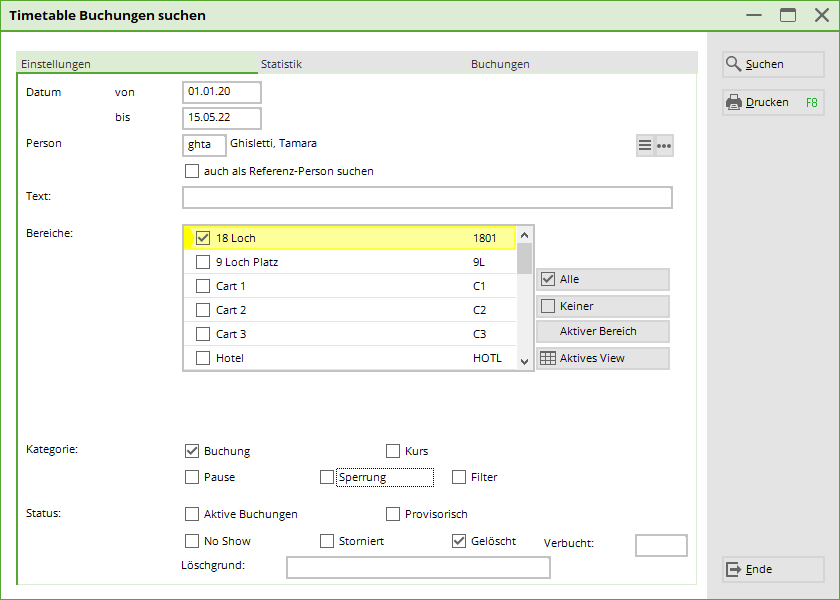Toggle the Sperrung category checkbox
840x600 pixels.
(327, 477)
